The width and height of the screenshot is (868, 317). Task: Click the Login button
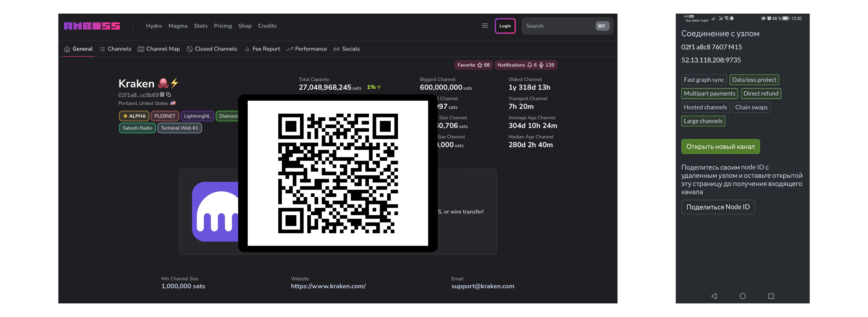click(x=505, y=26)
